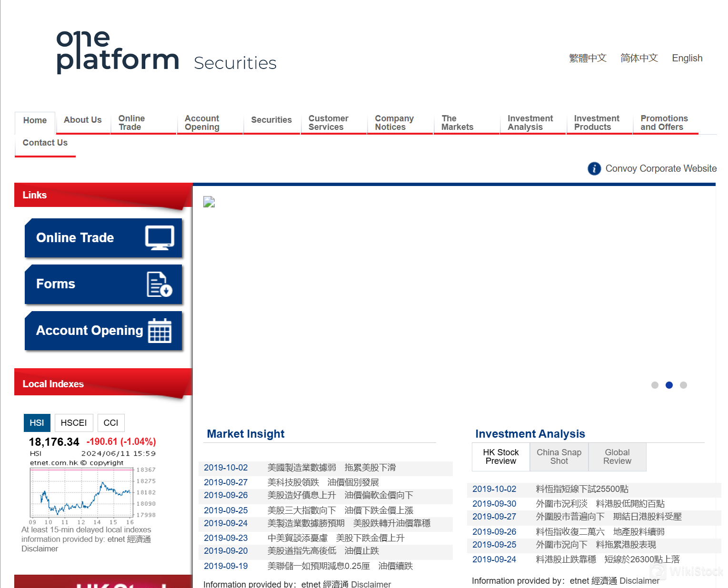728x588 pixels.
Task: Click the broken image icon in banner
Action: tap(209, 202)
